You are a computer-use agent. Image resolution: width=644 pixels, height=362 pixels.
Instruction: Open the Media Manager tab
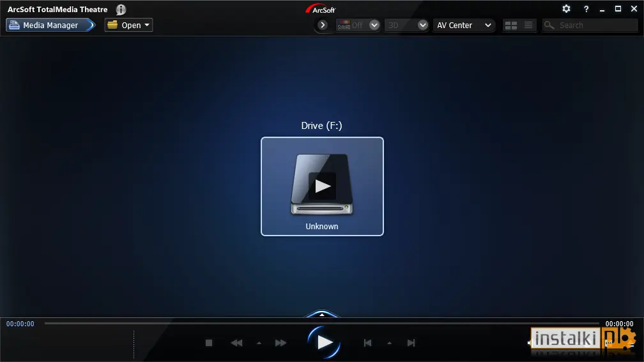(50, 25)
